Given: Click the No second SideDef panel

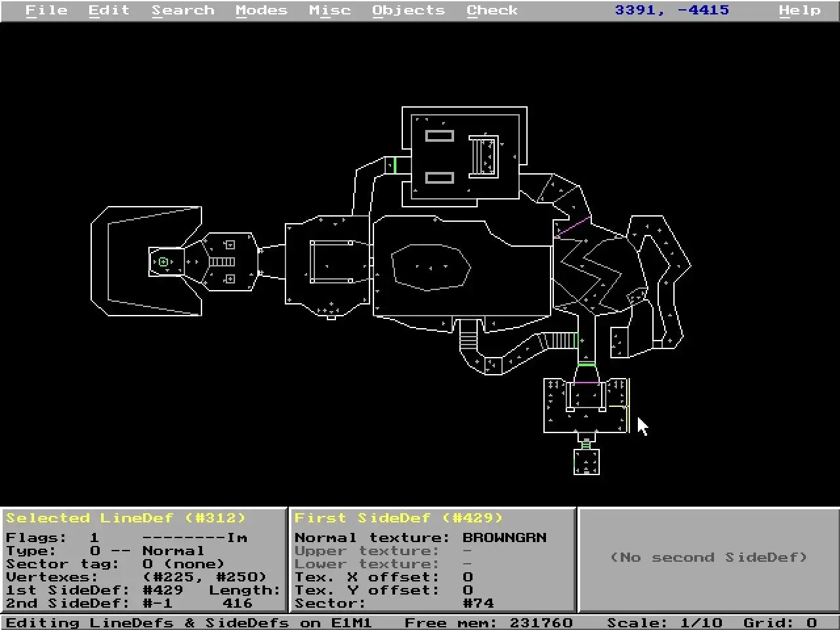Looking at the screenshot, I should (x=708, y=557).
